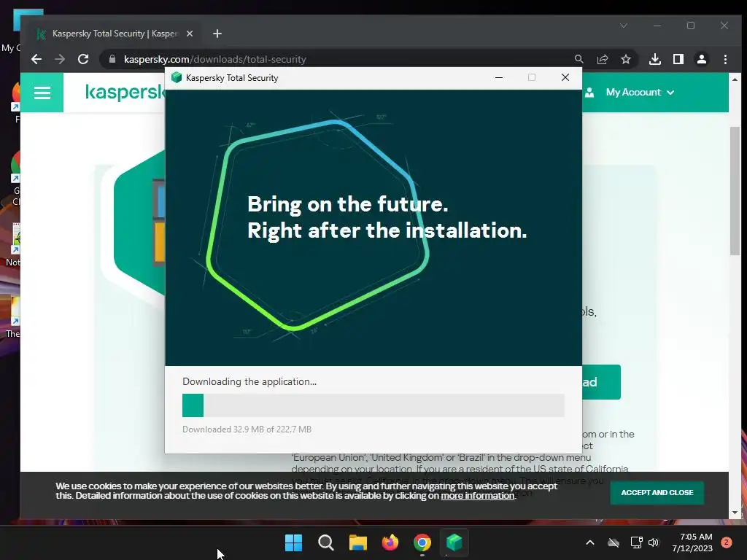This screenshot has width=747, height=560.
Task: Click the scrollbar down arrow
Action: click(x=735, y=513)
